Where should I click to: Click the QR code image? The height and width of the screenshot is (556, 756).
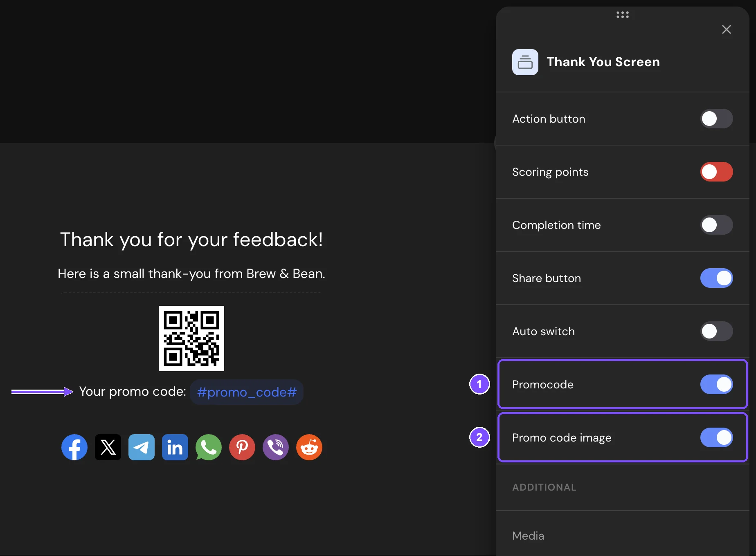(191, 339)
